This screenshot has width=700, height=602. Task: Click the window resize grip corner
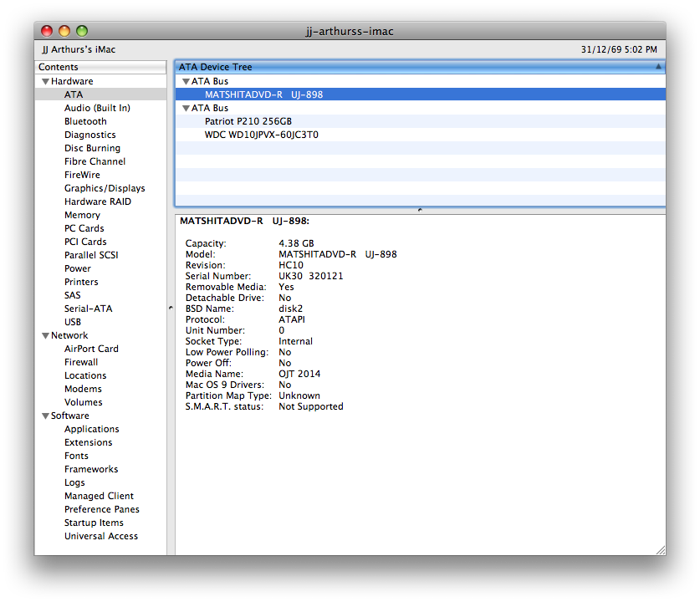pyautogui.click(x=661, y=550)
